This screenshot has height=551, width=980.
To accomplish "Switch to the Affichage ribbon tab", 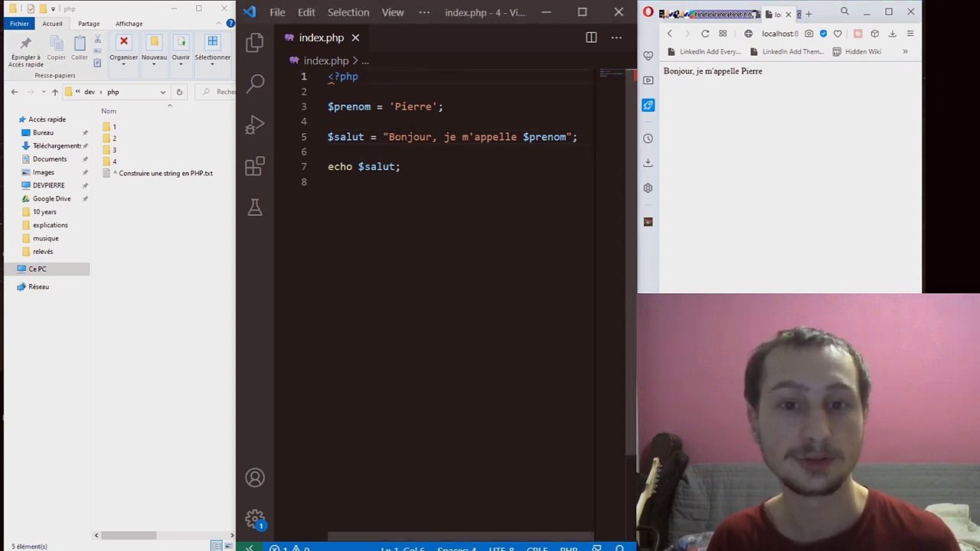I will 129,24.
